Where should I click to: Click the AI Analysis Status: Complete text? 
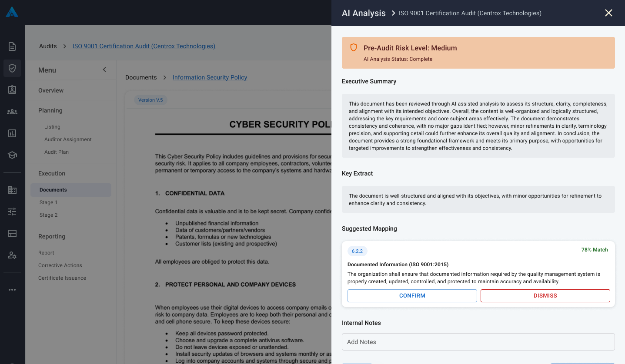[398, 59]
